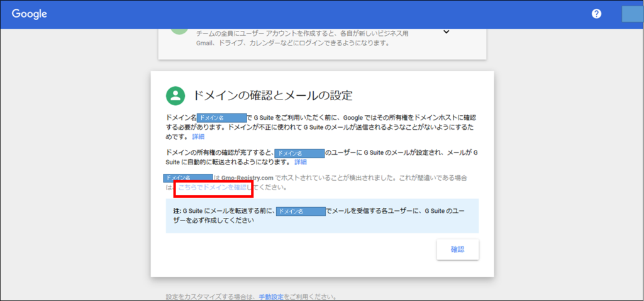Click the account avatar in top-right corner
The height and width of the screenshot is (301, 644).
click(x=633, y=14)
